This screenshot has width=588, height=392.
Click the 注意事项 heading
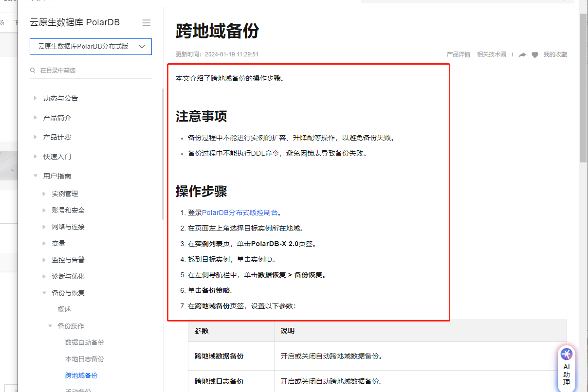[202, 117]
